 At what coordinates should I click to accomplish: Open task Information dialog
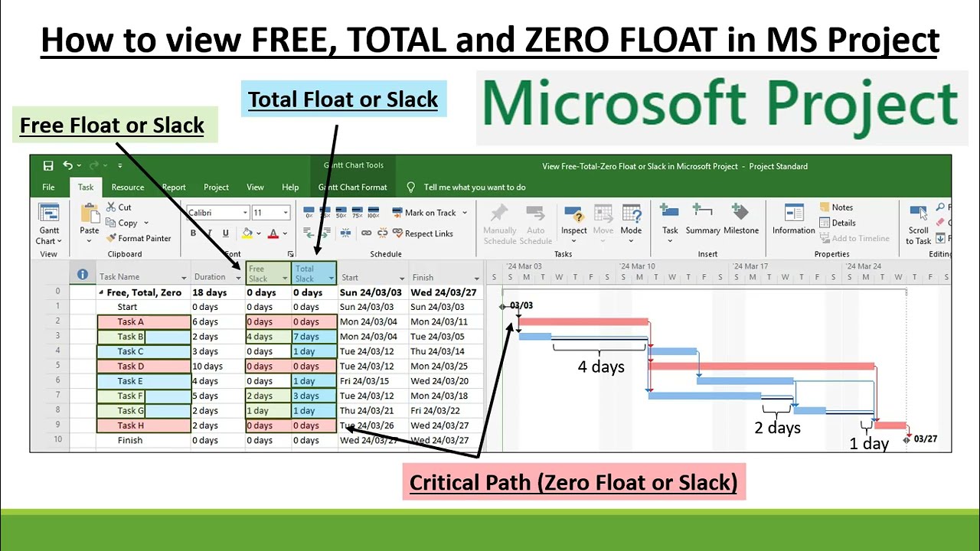[793, 220]
